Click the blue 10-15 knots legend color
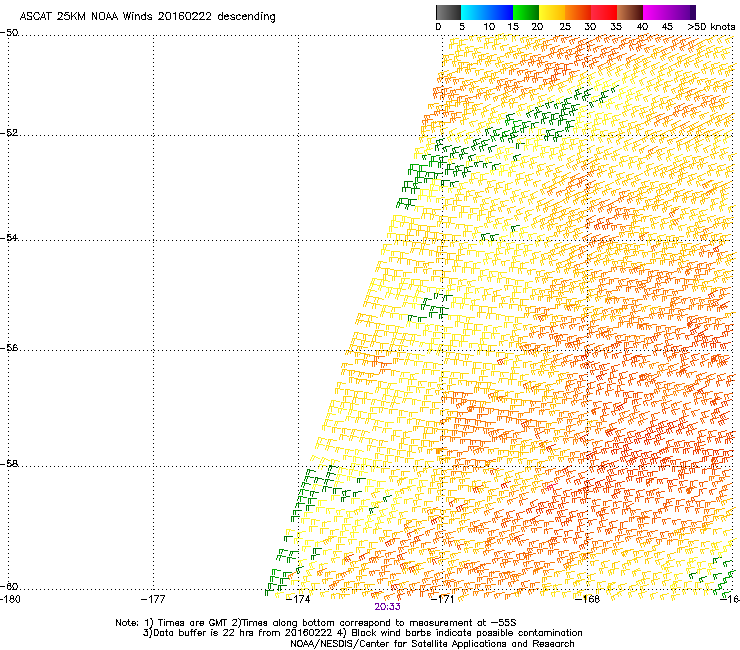Image resolution: width=740 pixels, height=650 pixels. point(500,12)
